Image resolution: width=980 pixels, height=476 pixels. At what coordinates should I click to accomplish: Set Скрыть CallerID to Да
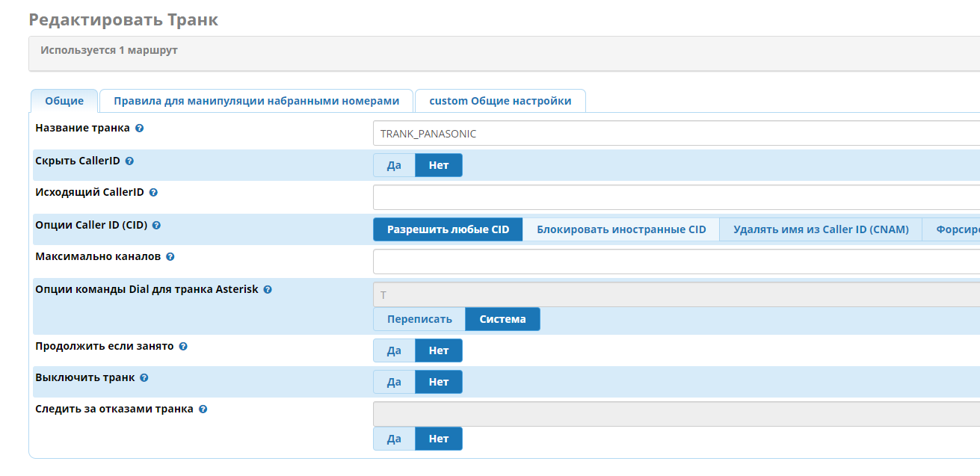point(394,165)
